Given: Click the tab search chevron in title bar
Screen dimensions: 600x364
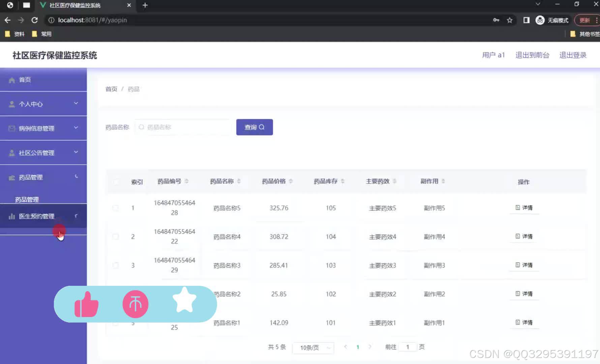Looking at the screenshot, I should (x=538, y=4).
